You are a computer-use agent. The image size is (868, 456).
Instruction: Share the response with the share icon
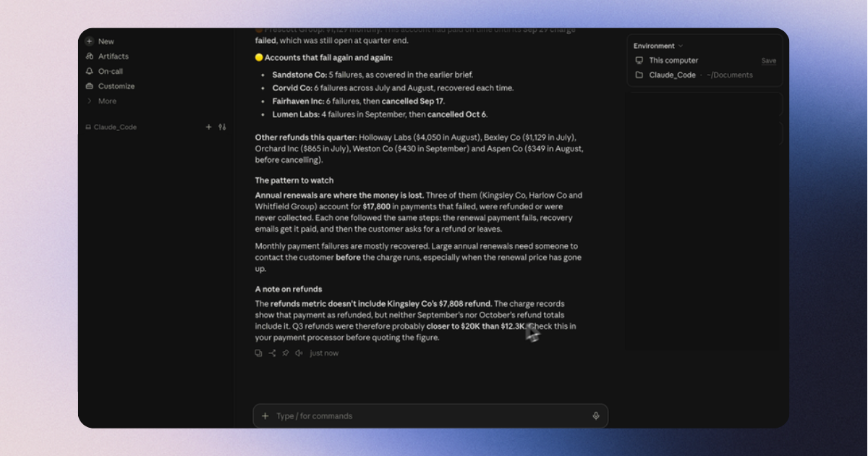(x=272, y=353)
